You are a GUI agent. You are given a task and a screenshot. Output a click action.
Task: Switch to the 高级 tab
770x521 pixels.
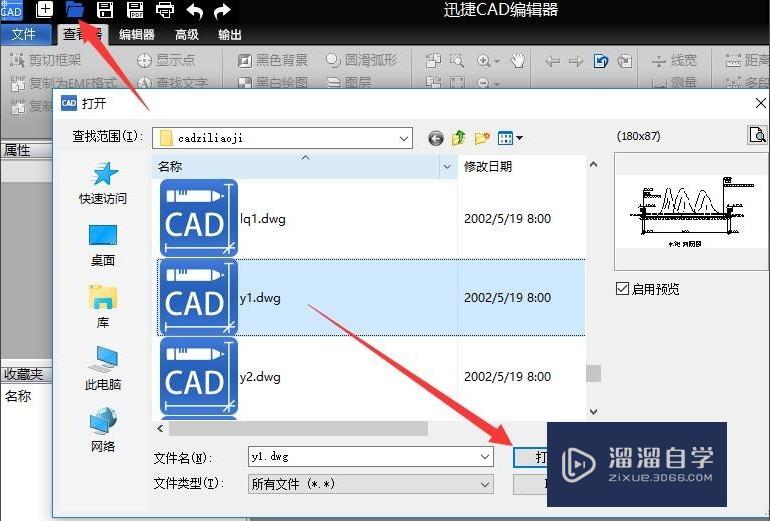click(x=187, y=34)
